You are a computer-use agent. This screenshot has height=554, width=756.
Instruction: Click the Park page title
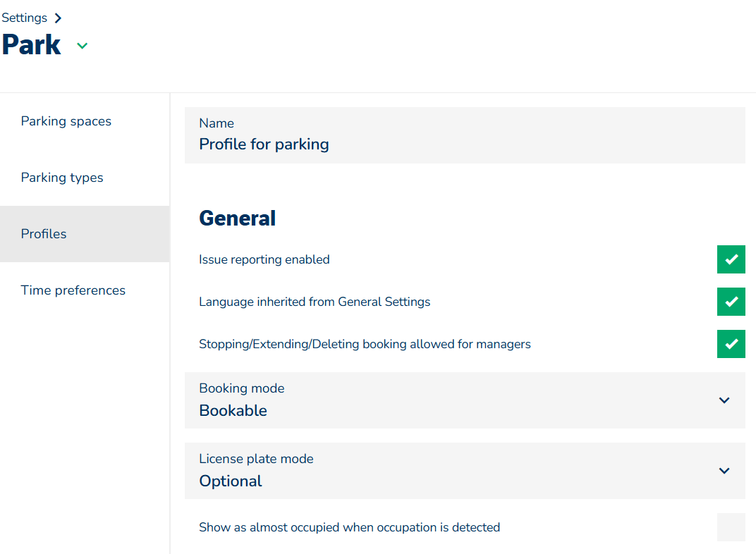(32, 45)
